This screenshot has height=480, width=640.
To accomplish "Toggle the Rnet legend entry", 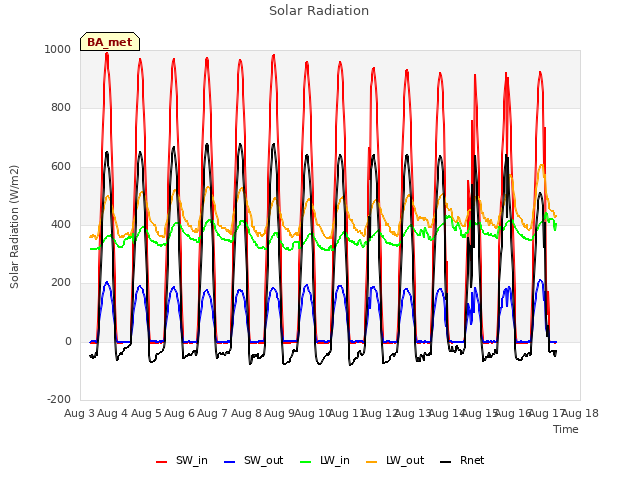I will 462,460.
